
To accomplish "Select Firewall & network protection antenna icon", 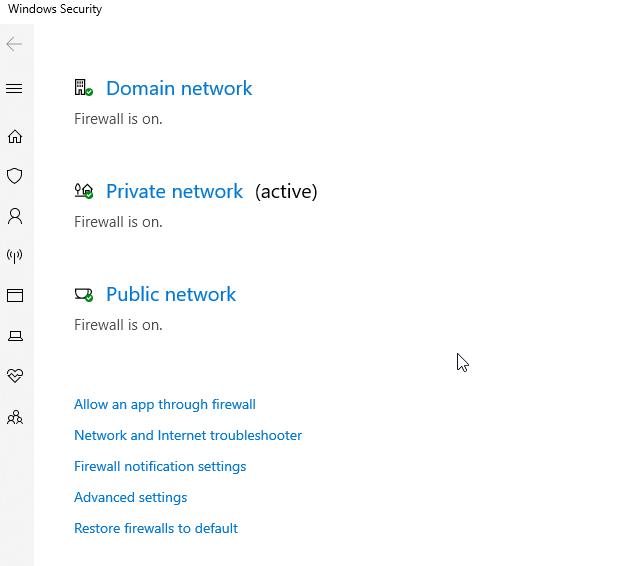I will [15, 256].
